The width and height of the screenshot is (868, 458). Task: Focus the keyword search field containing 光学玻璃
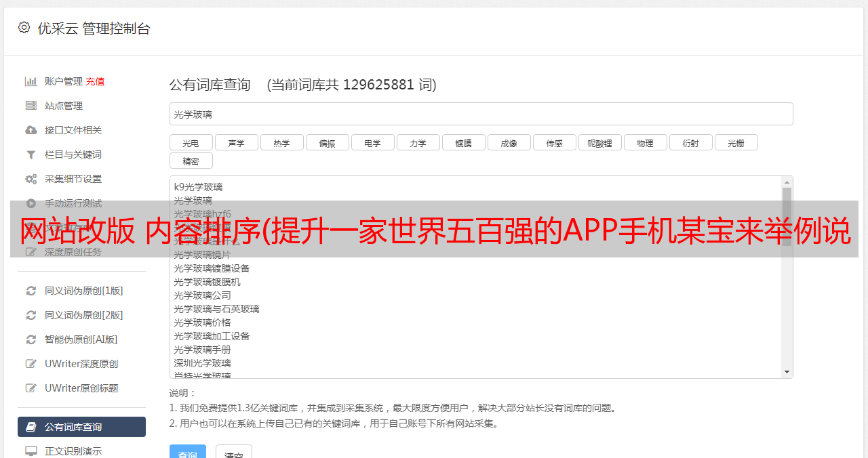pyautogui.click(x=481, y=114)
